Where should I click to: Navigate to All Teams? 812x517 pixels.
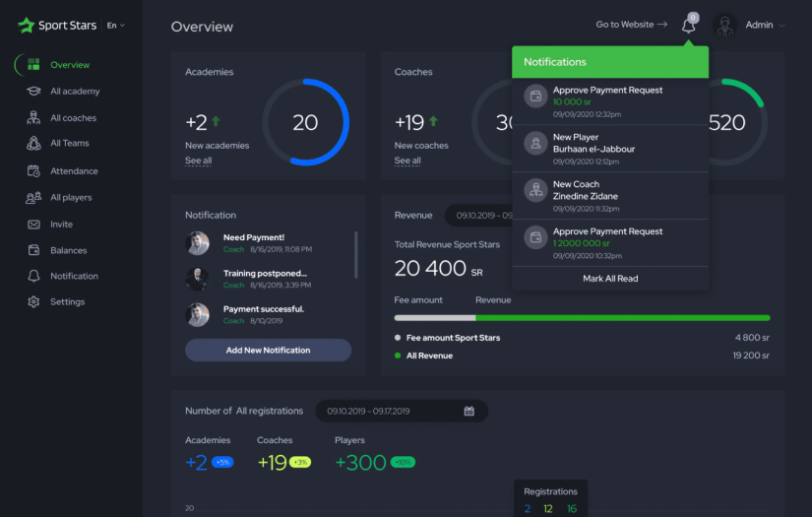point(70,143)
